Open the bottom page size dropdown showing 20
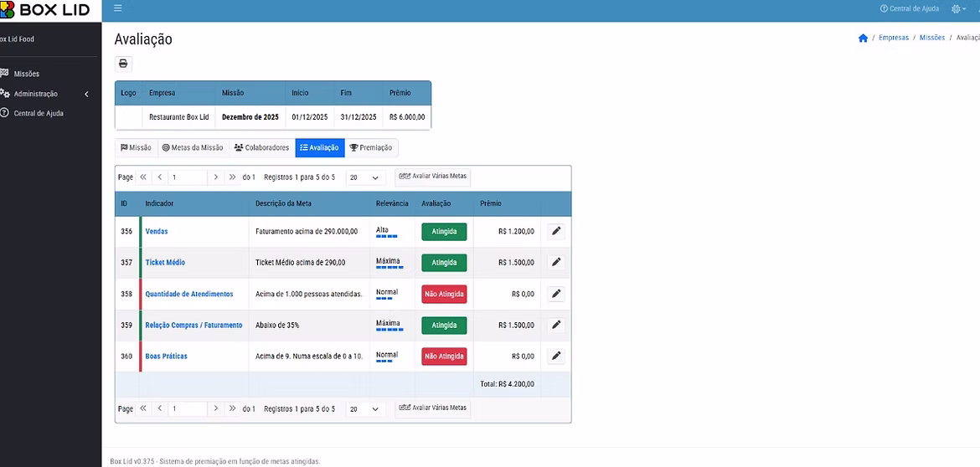Image resolution: width=980 pixels, height=467 pixels. pos(364,408)
